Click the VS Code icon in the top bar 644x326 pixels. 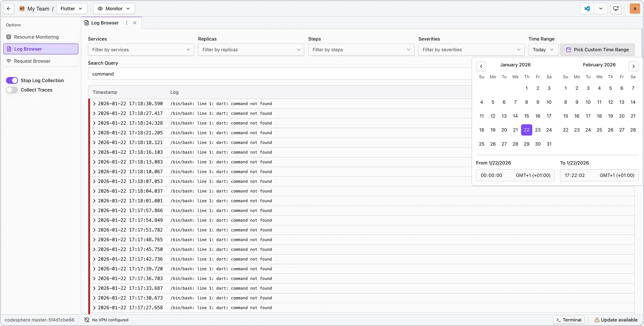pos(587,8)
